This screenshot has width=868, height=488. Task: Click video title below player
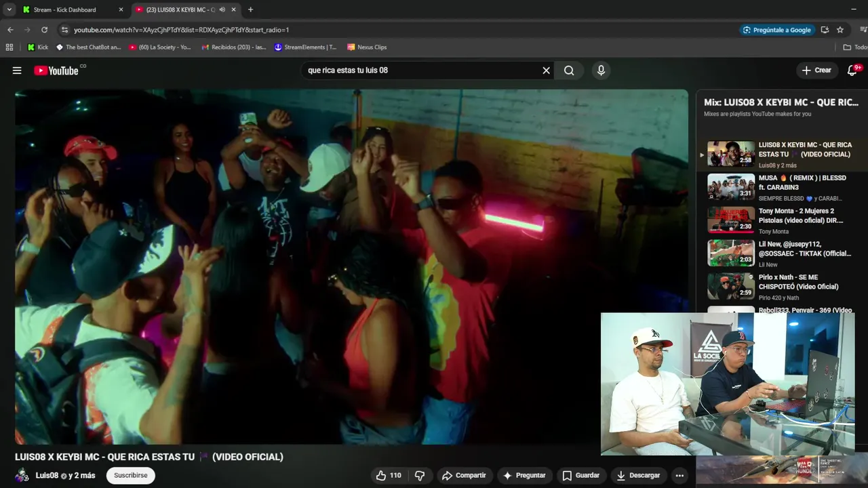pos(149,457)
